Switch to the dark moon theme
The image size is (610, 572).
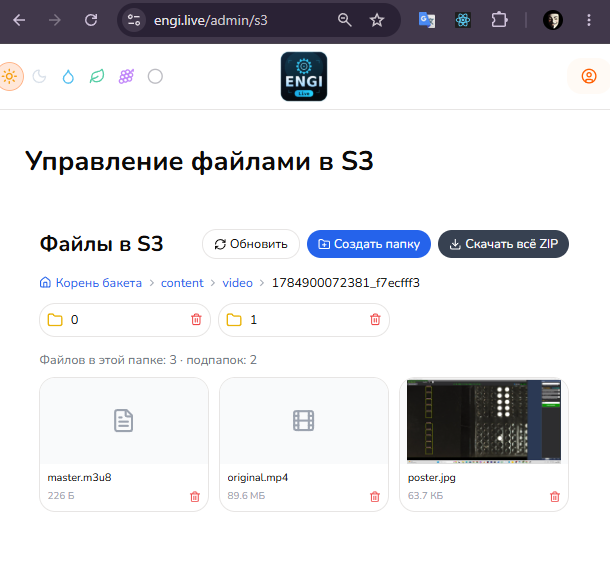[39, 76]
